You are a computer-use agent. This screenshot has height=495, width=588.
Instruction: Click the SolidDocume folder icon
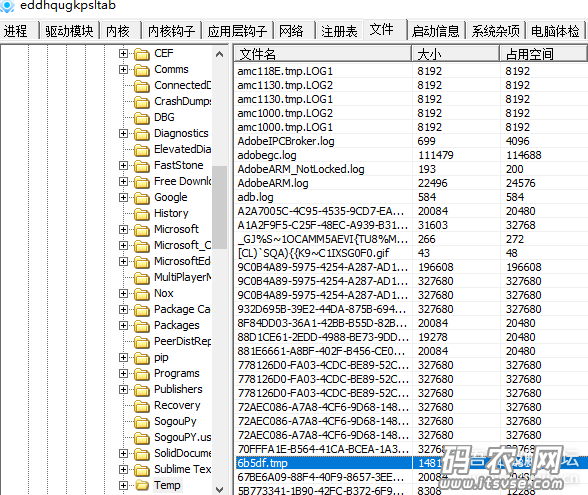(142, 454)
